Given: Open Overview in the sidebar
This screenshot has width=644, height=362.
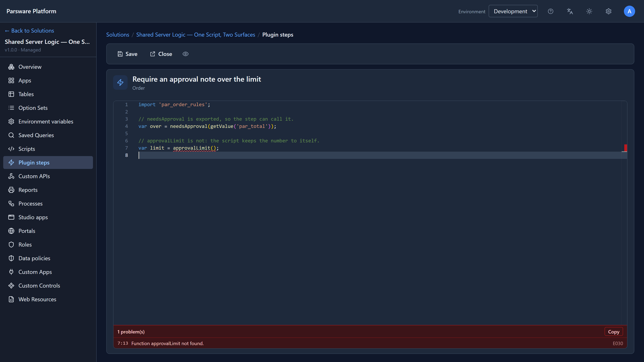Looking at the screenshot, I should tap(48, 67).
